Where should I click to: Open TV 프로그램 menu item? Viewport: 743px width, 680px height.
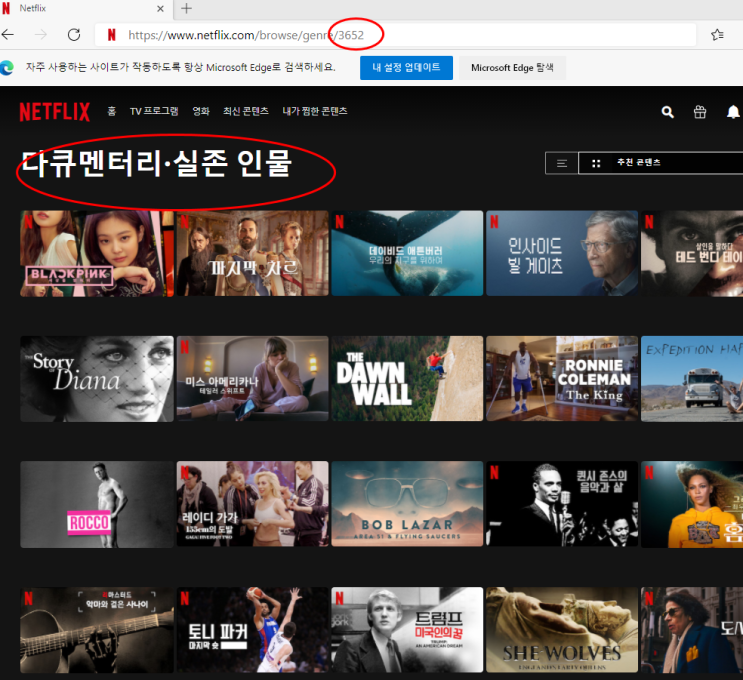[x=154, y=111]
